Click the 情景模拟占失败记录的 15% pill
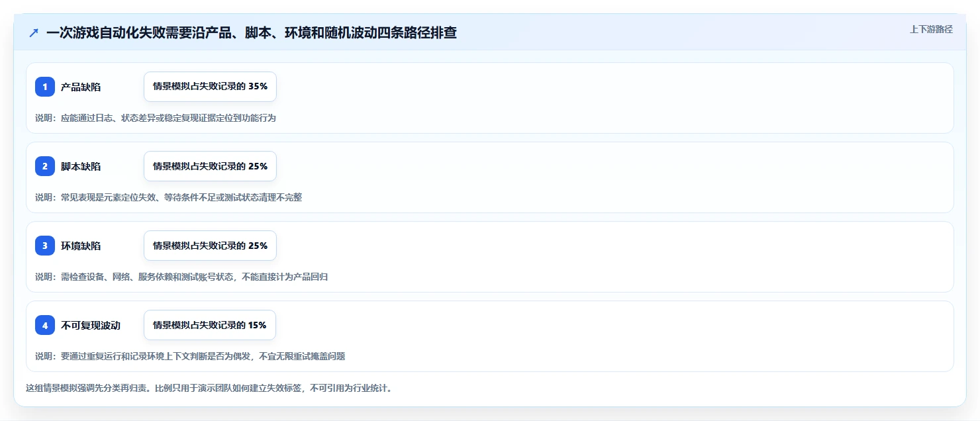 pos(210,325)
